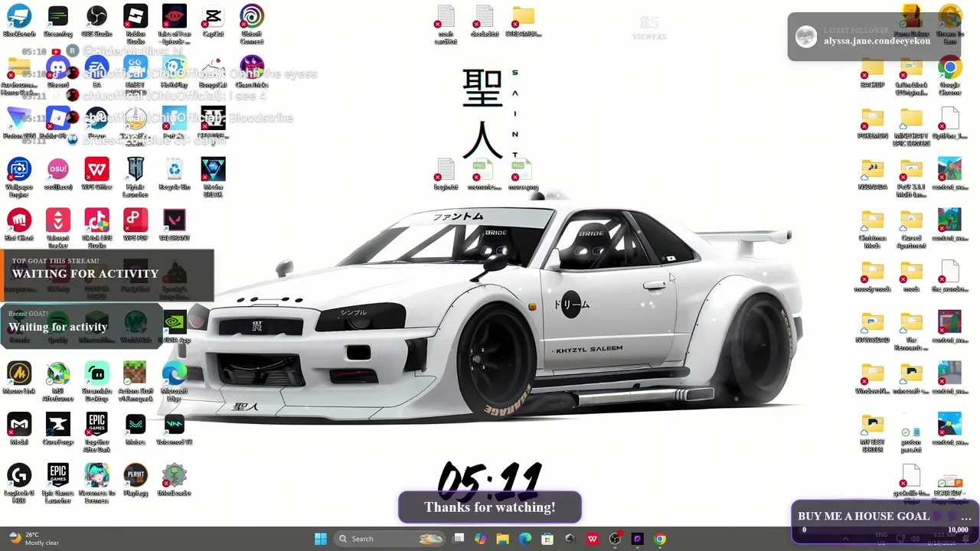The height and width of the screenshot is (551, 980).
Task: Select the VALORANT desktop shortcut
Action: tap(175, 225)
